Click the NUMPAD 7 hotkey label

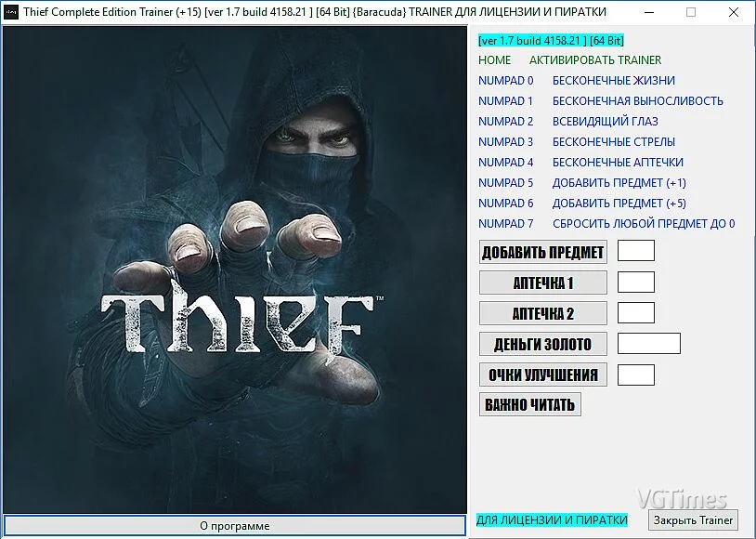[x=506, y=223]
